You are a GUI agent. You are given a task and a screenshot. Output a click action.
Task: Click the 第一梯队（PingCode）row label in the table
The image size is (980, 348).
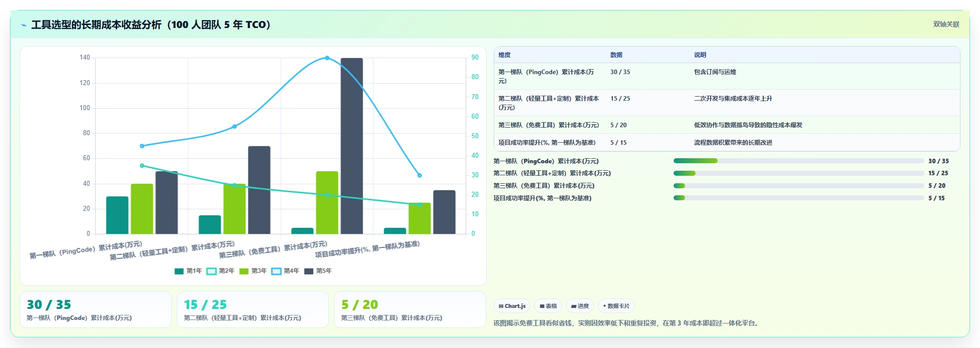tap(546, 77)
